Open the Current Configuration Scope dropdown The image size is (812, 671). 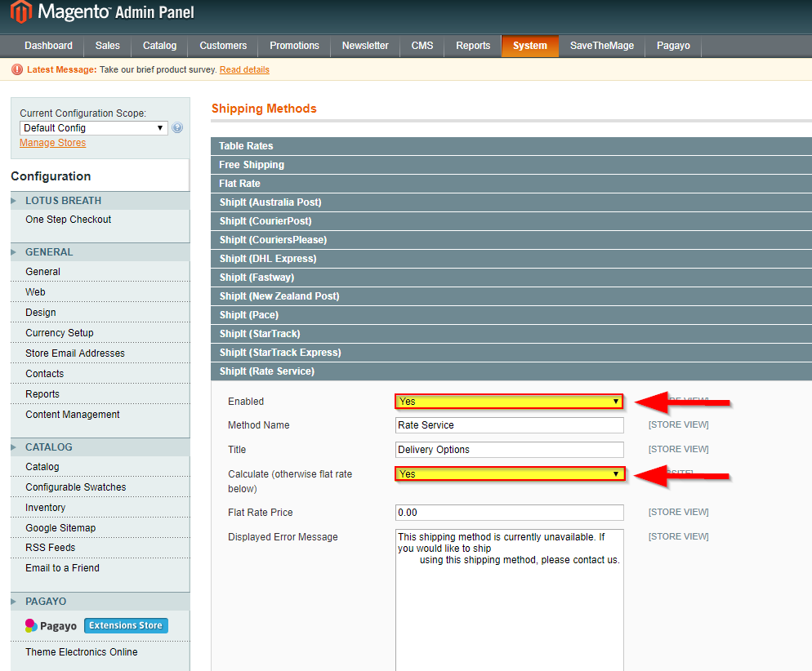coord(94,128)
